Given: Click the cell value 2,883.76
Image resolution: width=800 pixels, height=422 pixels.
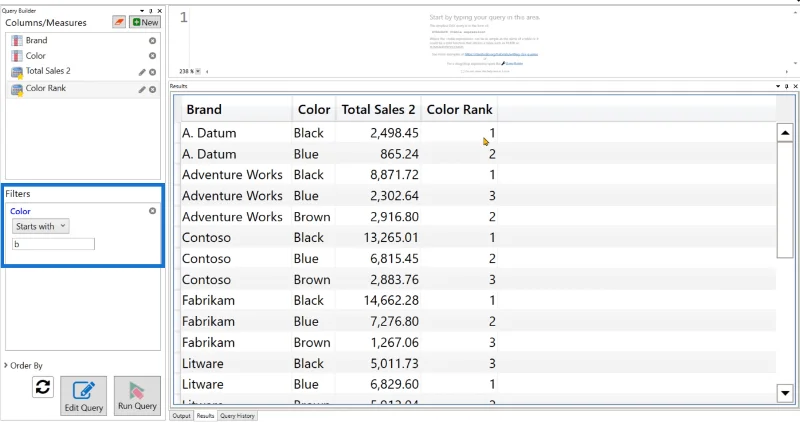Looking at the screenshot, I should 394,280.
